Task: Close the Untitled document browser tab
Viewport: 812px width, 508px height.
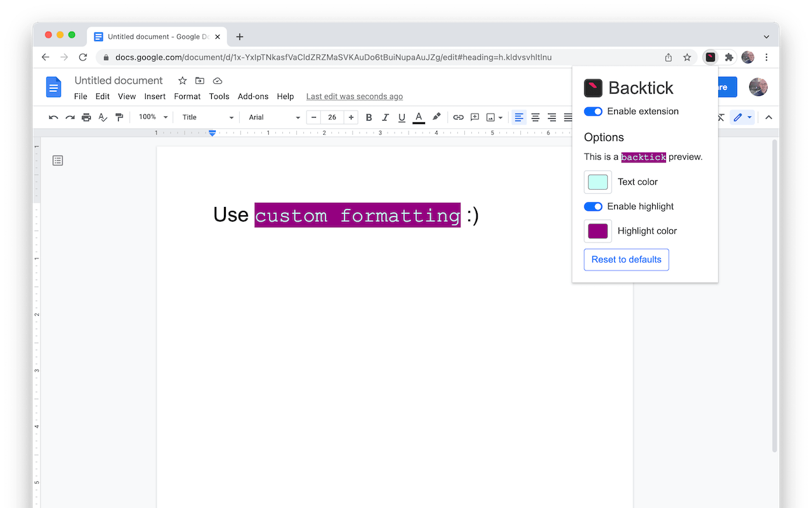Action: pos(218,37)
